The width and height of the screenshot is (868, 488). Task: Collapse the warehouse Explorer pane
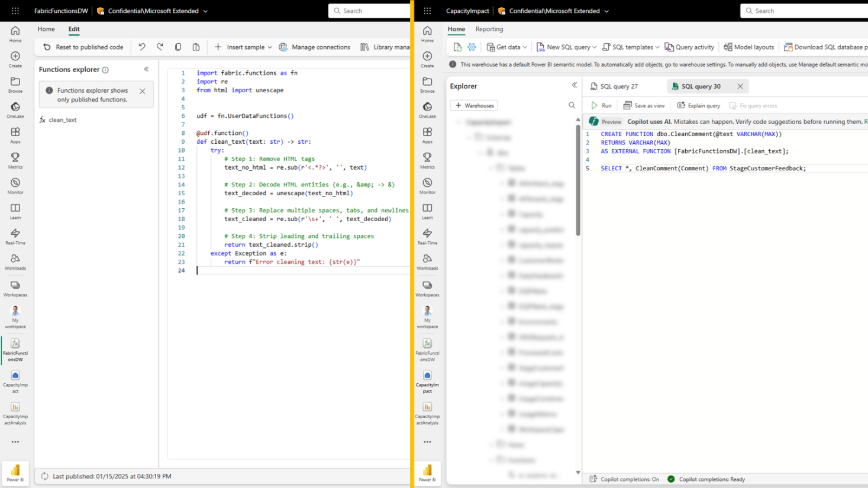point(574,85)
